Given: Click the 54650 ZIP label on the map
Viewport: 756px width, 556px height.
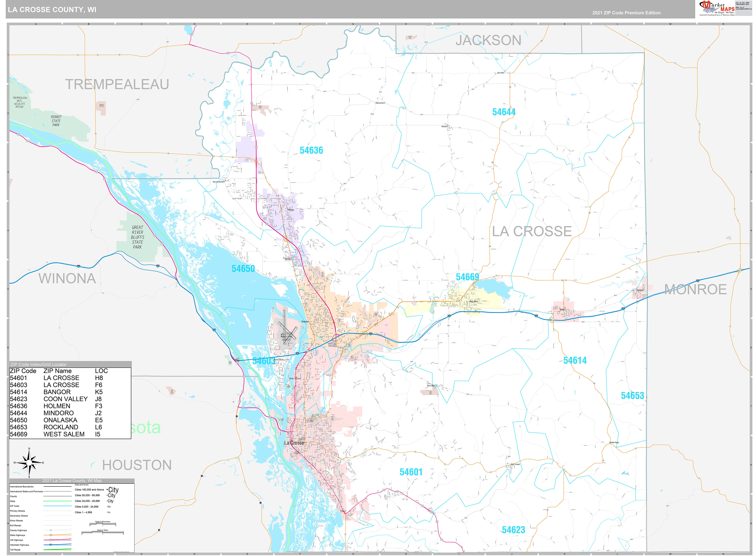Looking at the screenshot, I should 243,269.
